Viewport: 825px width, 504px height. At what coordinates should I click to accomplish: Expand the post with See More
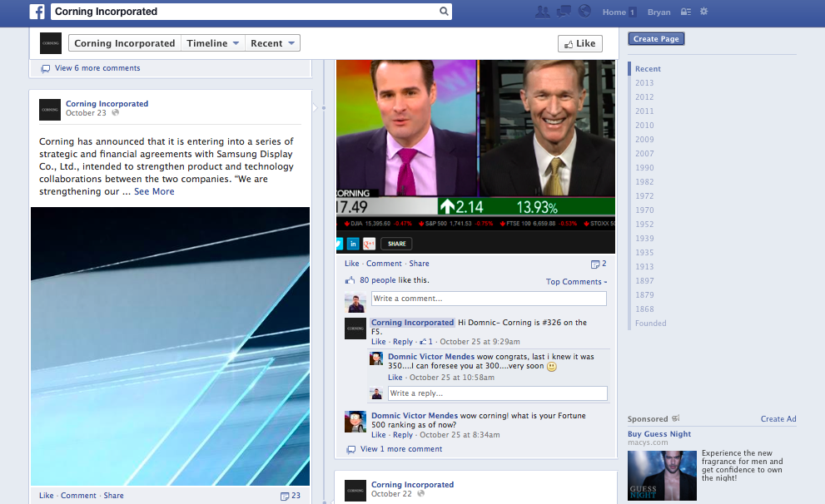154,191
